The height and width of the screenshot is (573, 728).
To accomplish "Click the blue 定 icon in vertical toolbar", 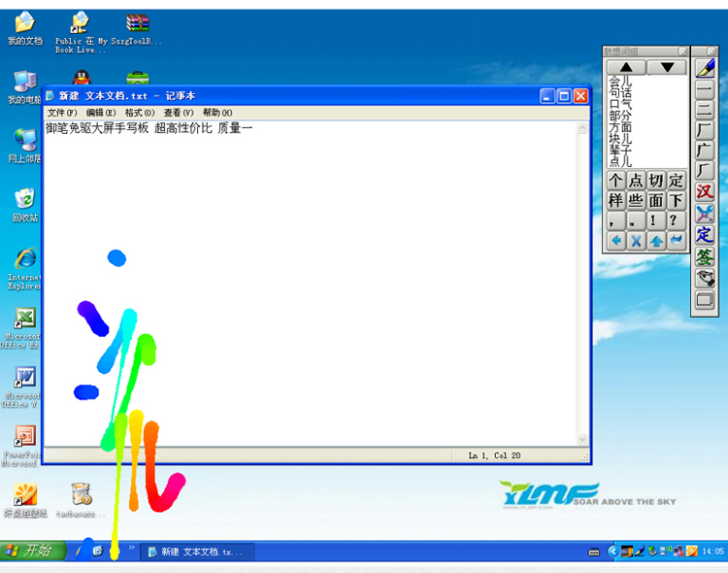I will tap(705, 234).
